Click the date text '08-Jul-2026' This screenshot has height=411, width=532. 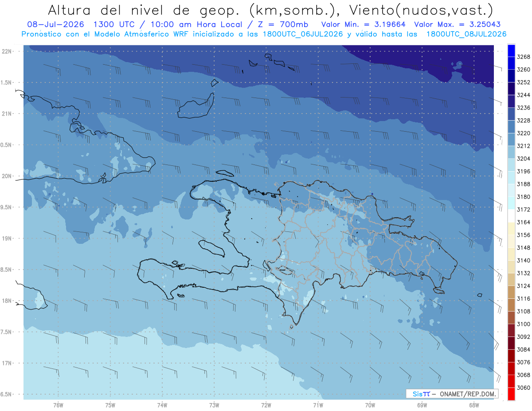tap(56, 24)
